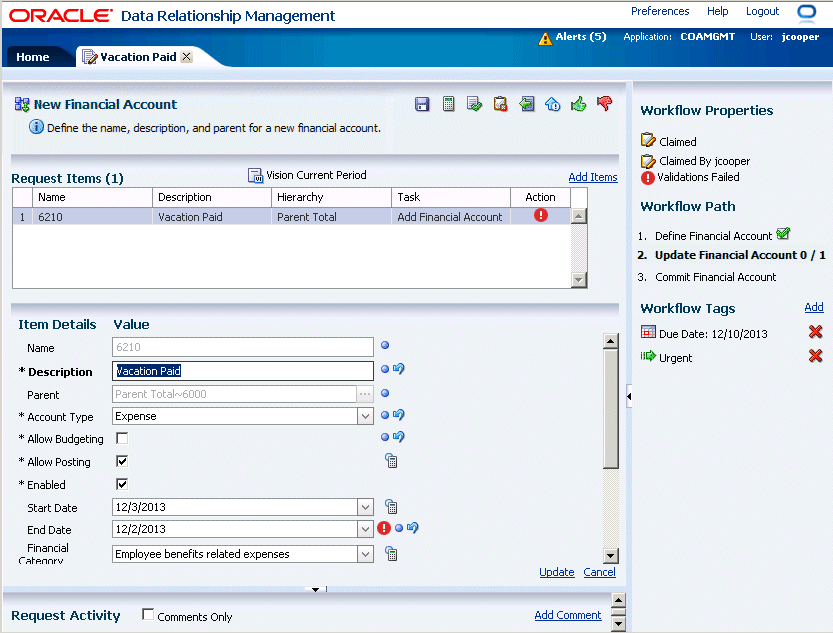Click scroll-down arrow of Request Items list

point(579,279)
